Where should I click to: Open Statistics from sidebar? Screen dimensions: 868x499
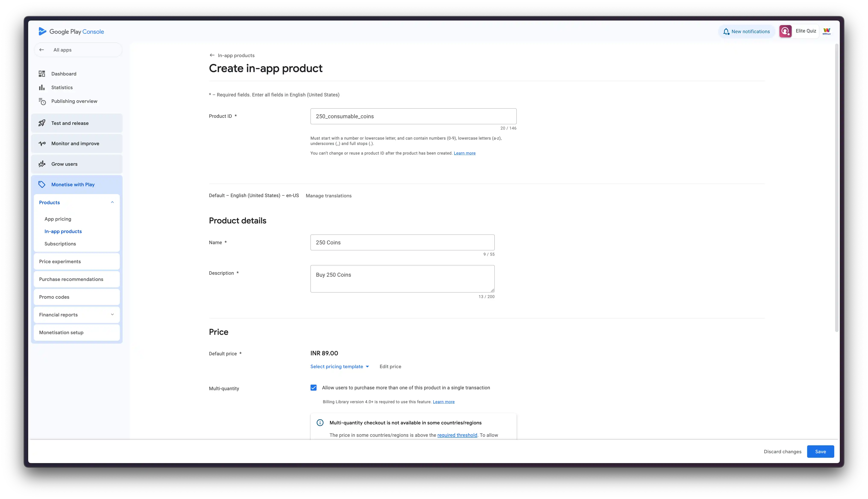pyautogui.click(x=62, y=87)
